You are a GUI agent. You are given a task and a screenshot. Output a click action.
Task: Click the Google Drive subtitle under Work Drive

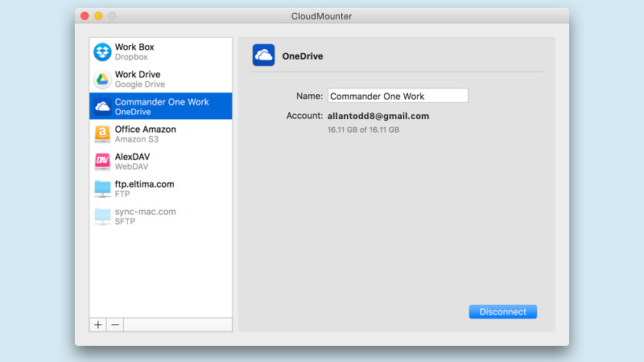pyautogui.click(x=139, y=84)
